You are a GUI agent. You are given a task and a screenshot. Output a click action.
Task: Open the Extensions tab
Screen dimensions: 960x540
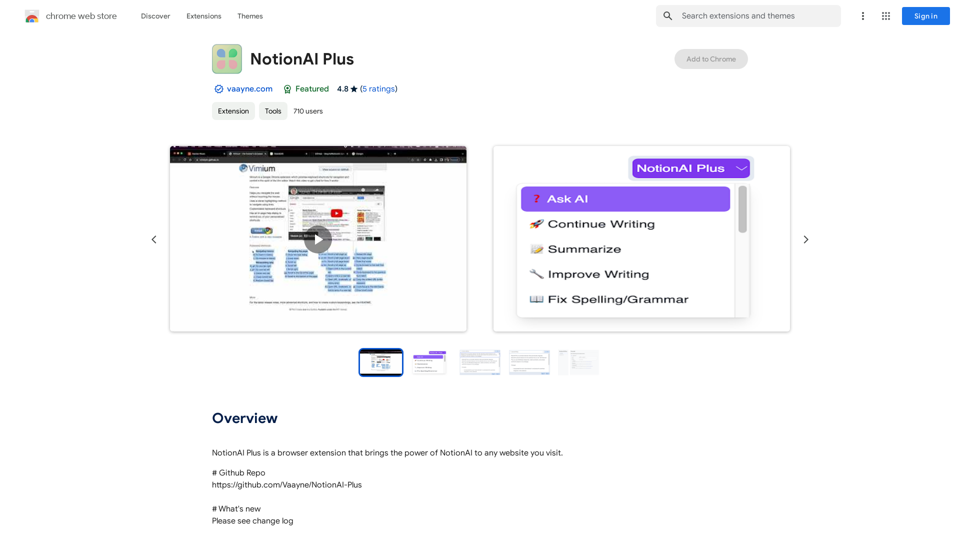click(x=204, y=16)
